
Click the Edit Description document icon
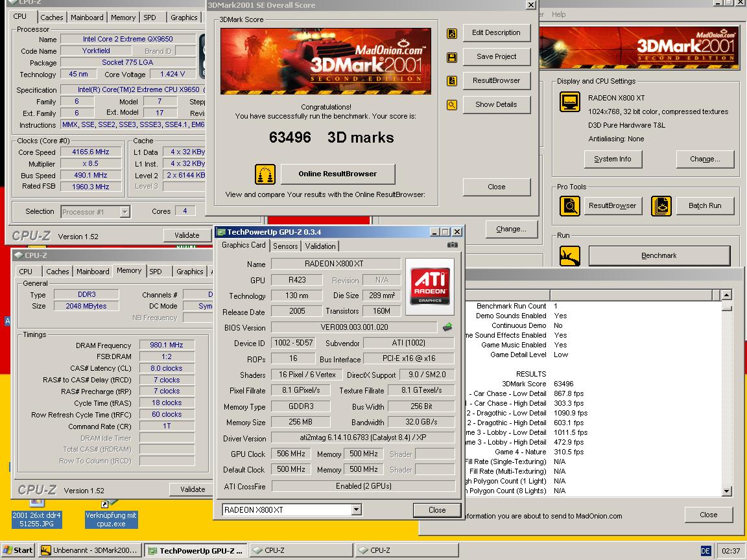451,33
